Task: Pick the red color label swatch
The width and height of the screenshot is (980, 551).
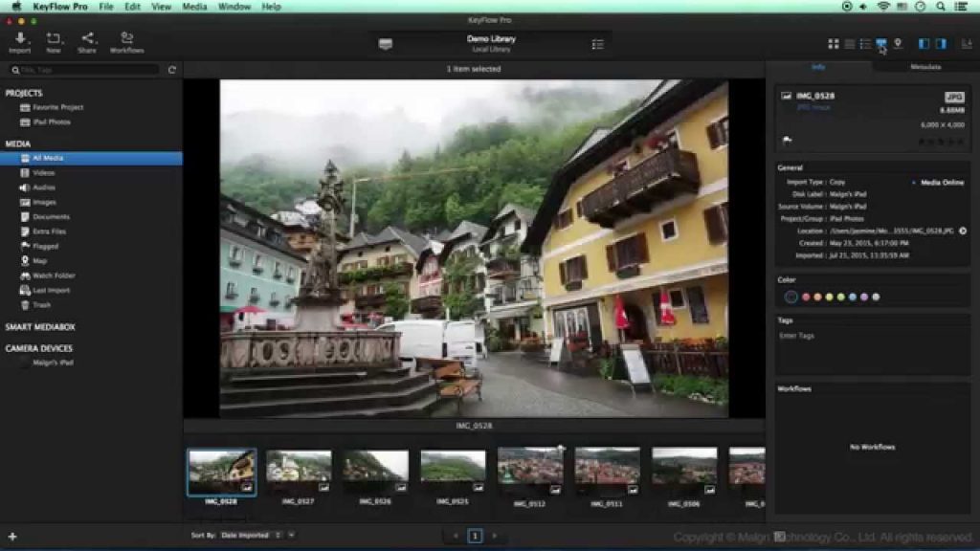Action: [806, 297]
